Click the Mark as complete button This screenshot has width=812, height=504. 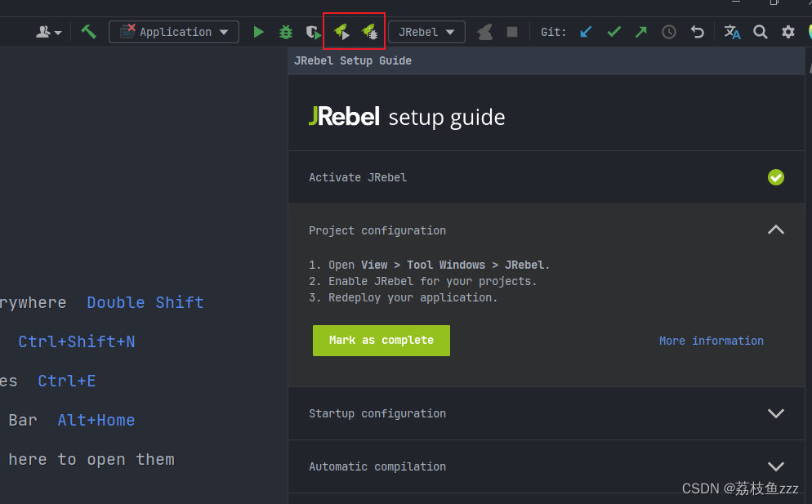381,341
